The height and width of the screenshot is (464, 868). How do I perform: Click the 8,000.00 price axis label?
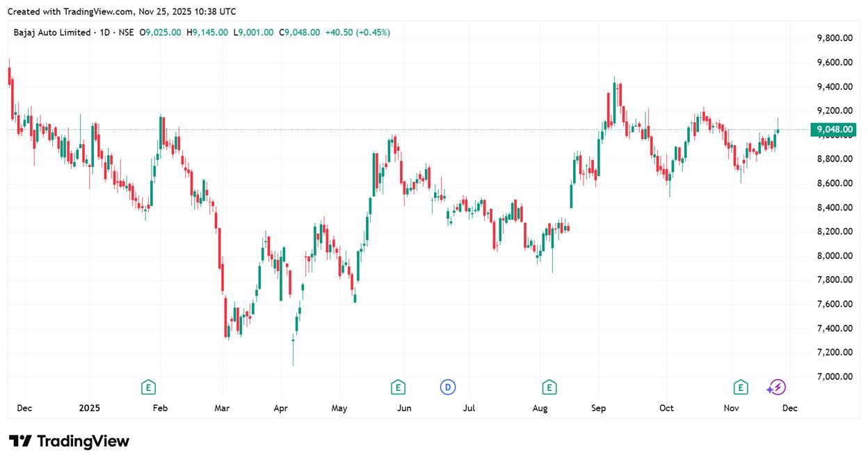click(835, 256)
